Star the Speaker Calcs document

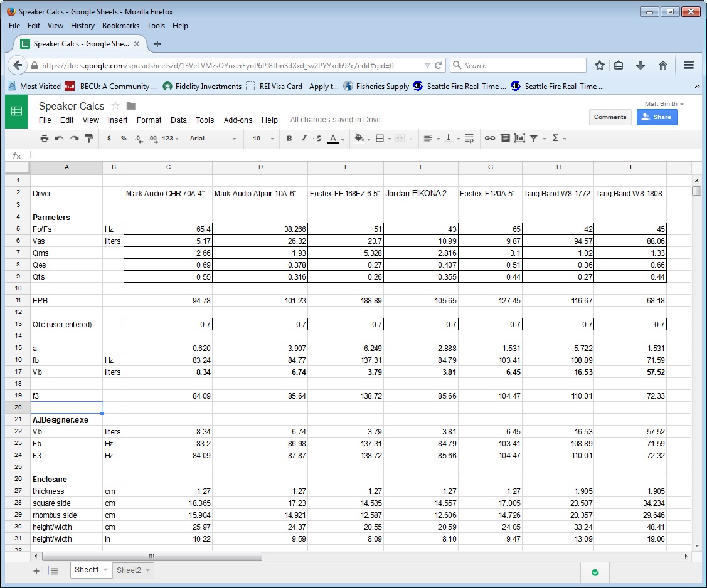[x=115, y=106]
